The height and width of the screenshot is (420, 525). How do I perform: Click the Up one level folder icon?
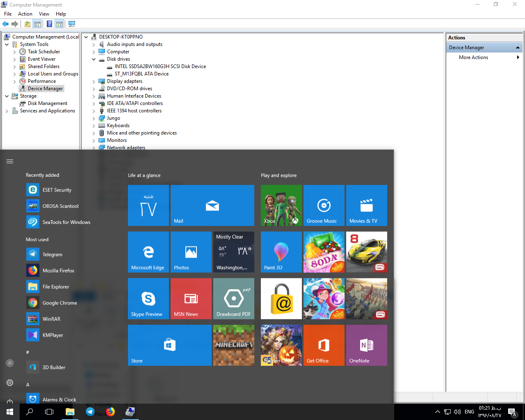click(x=27, y=24)
